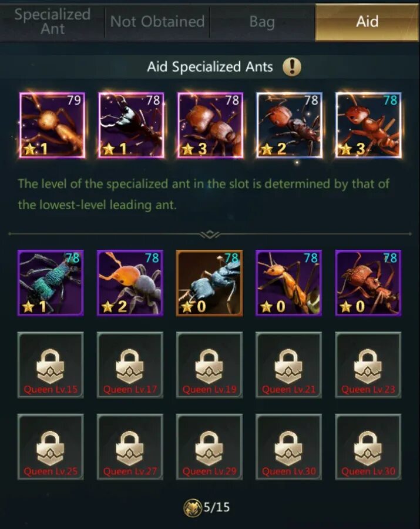Tap the locked Queen Lv.23 slot
This screenshot has height=529, width=420.
coord(368,365)
